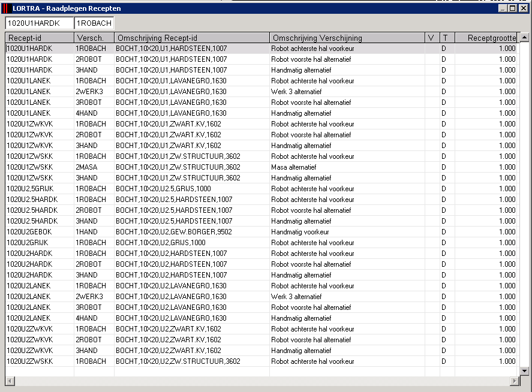The image size is (532, 392).
Task: Select row 1020U2LANEK with version 2WERK3
Action: pyautogui.click(x=263, y=297)
